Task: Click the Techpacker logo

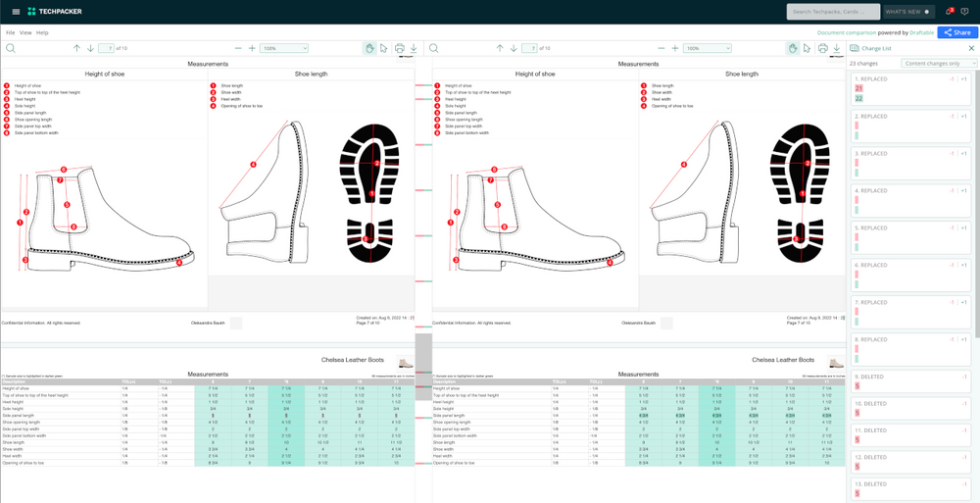Action: pos(54,11)
